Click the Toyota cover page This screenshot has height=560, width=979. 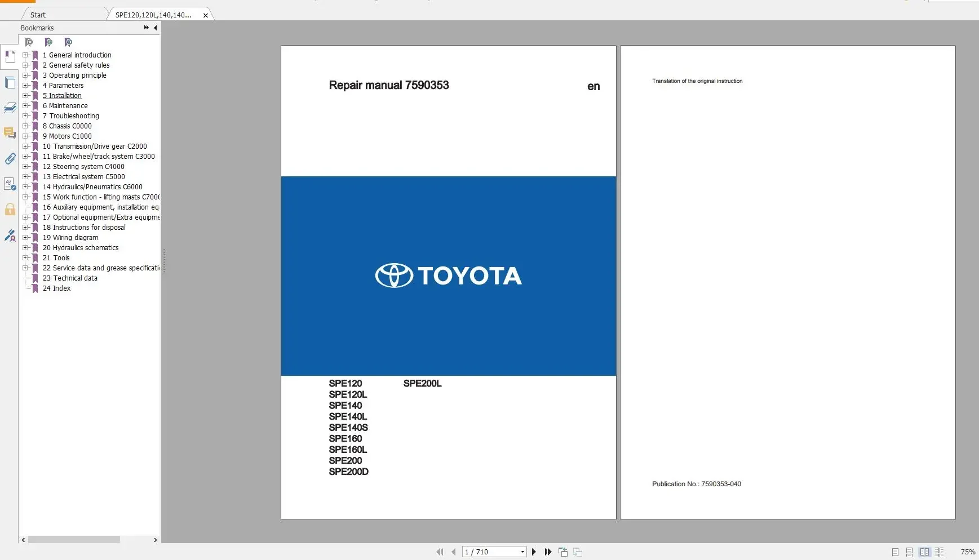[449, 282]
